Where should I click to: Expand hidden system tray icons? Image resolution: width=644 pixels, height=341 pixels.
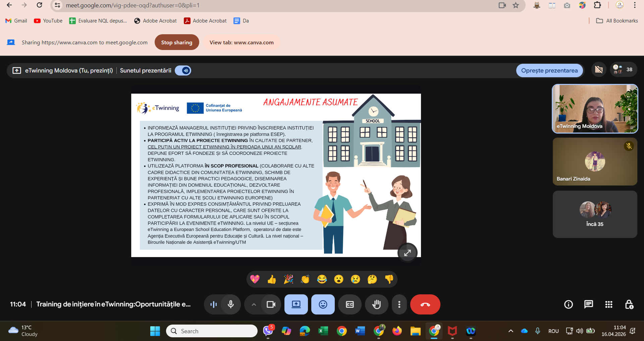(511, 331)
